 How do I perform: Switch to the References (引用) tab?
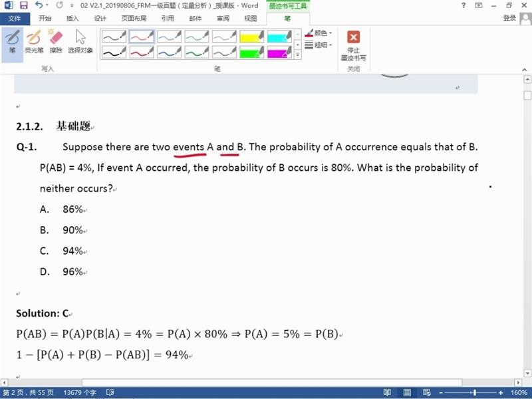pyautogui.click(x=168, y=19)
